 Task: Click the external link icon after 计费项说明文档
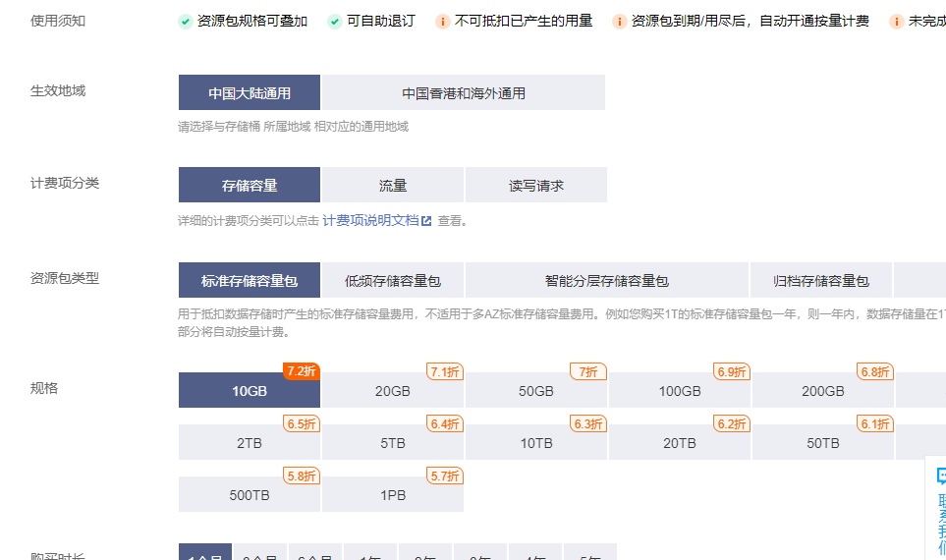tap(426, 221)
